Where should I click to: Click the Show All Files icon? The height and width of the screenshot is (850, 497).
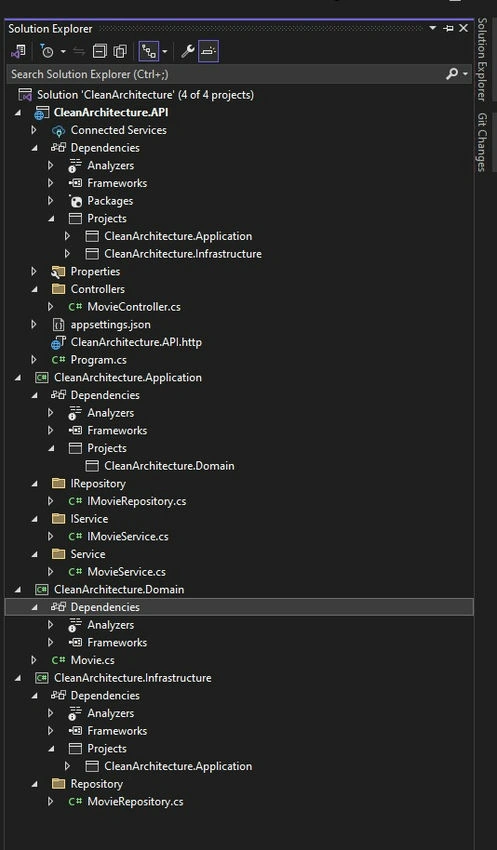pyautogui.click(x=120, y=51)
